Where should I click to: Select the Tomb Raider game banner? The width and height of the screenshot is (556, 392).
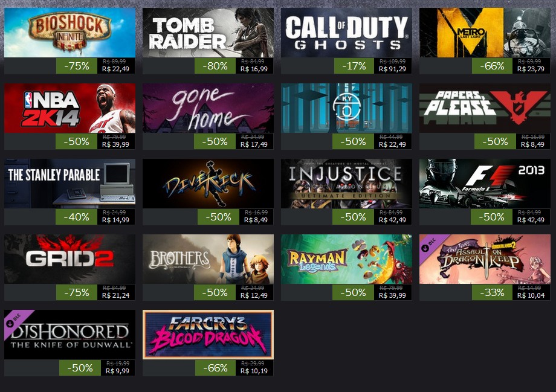(x=208, y=33)
